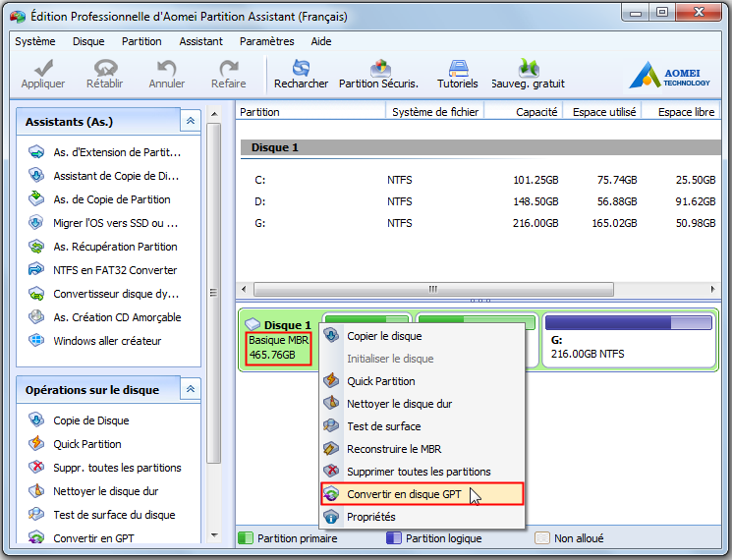Open Partition Sécuris. toolbar icon
The width and height of the screenshot is (732, 560).
tap(380, 68)
